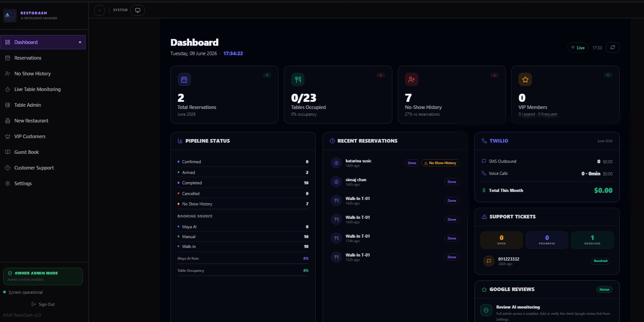Viewport: 644px width, 322px height.
Task: Click the clock icon of Live Table Monitoring in the sidebar
Action: click(x=8, y=89)
